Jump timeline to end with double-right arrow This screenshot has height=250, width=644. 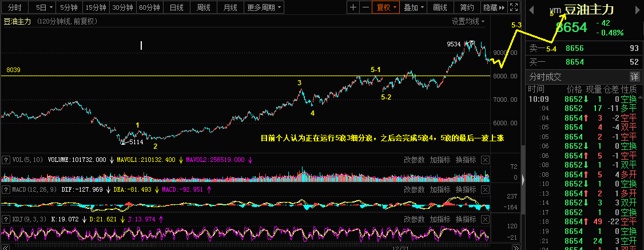point(516,247)
